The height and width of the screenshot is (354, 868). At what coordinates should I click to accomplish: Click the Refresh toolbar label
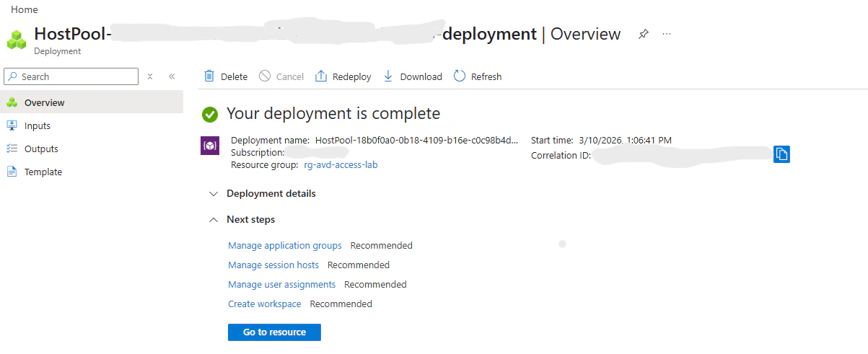coord(486,76)
